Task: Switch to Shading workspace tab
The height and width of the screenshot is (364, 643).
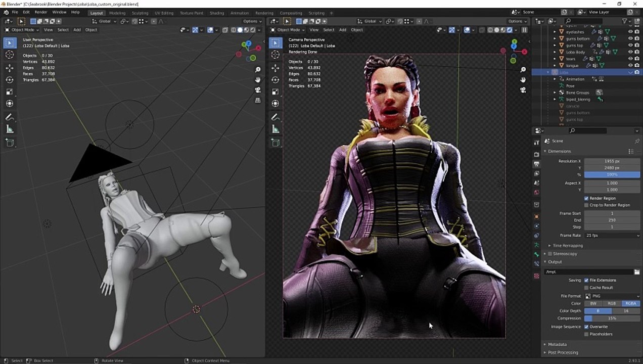Action: point(216,13)
